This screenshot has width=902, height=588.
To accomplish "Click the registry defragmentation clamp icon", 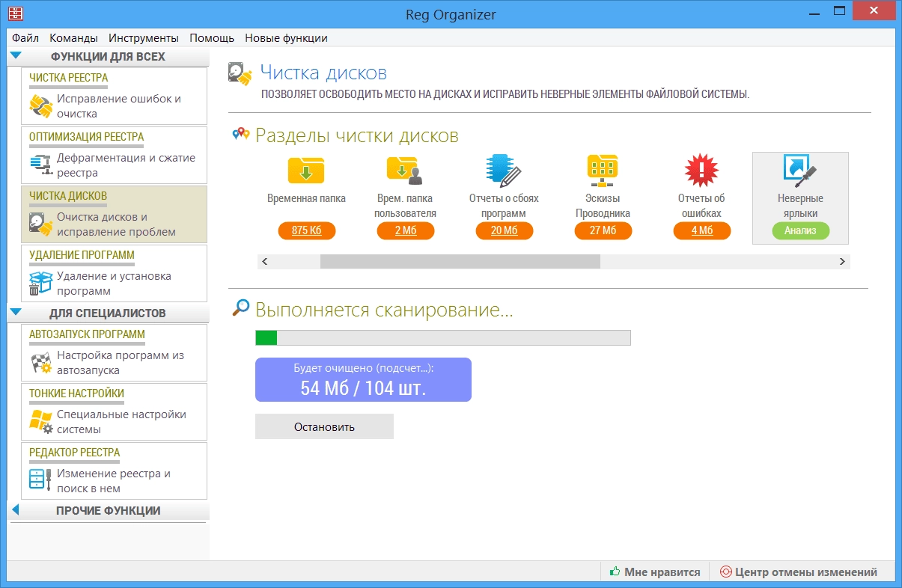I will pos(40,165).
